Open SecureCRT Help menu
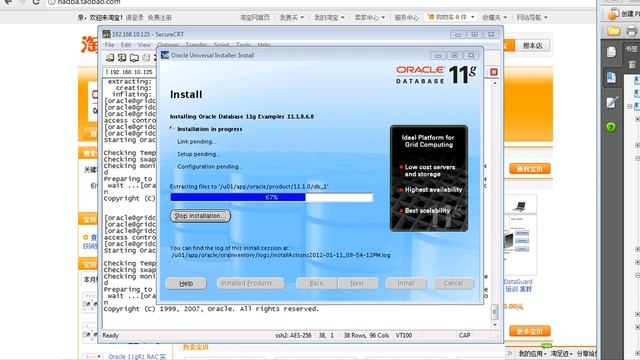Viewport: 640px width, 360px height. 264,45
